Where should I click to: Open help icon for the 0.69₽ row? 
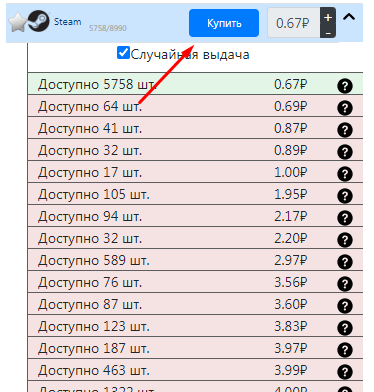[345, 108]
